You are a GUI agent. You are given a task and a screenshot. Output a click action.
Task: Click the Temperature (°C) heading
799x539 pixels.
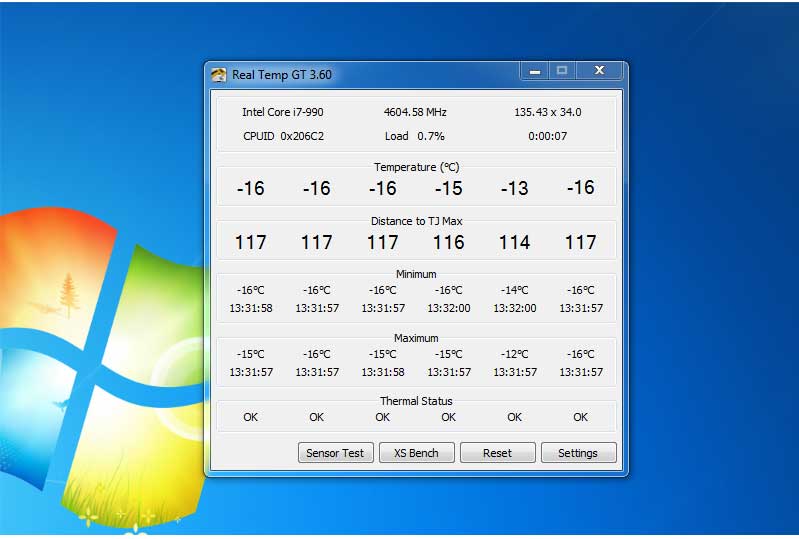(x=416, y=167)
